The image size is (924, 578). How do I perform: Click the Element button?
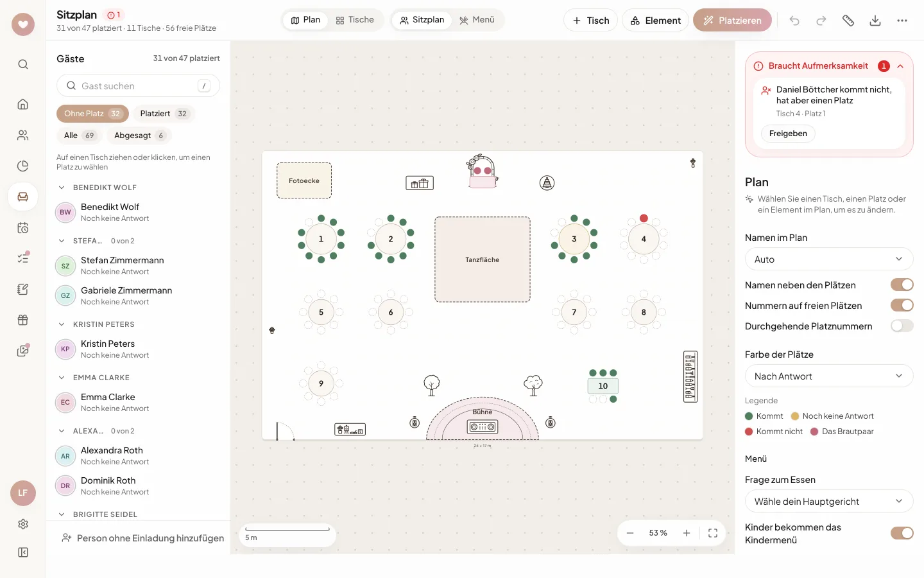(655, 21)
